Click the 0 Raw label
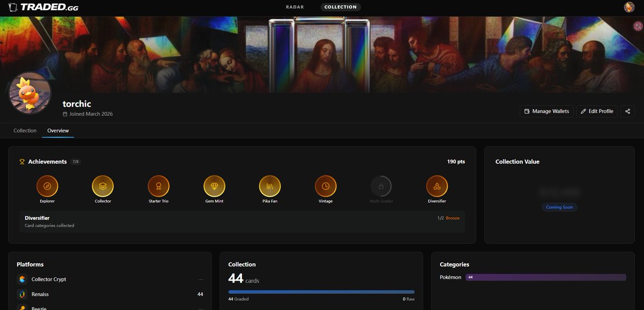644x310 pixels. [409, 299]
